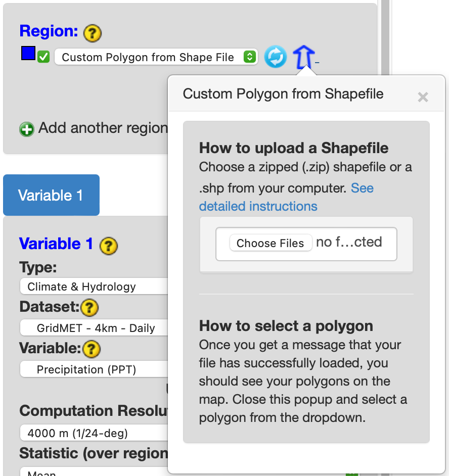This screenshot has width=449, height=476.
Task: Click the Region help question mark icon
Action: (93, 33)
